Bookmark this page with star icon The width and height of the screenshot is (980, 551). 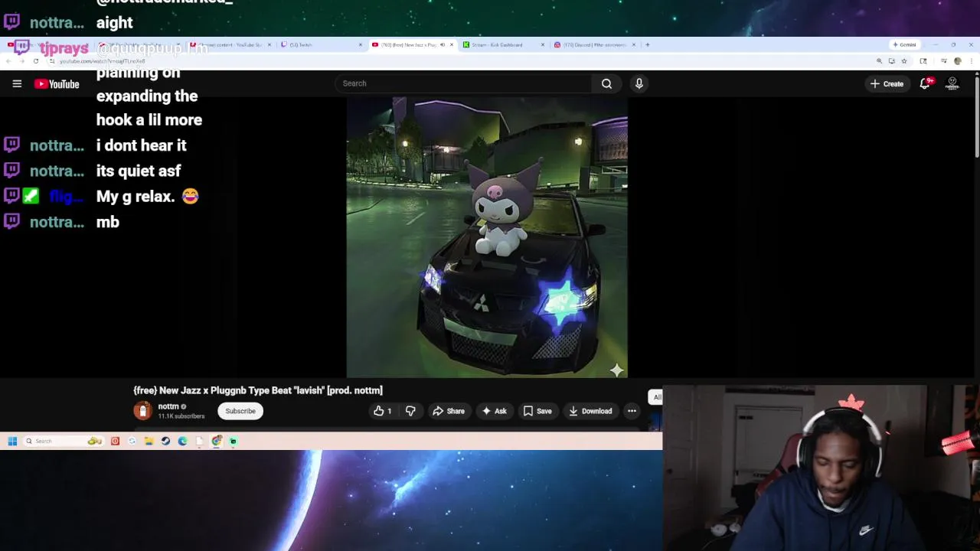click(x=904, y=60)
